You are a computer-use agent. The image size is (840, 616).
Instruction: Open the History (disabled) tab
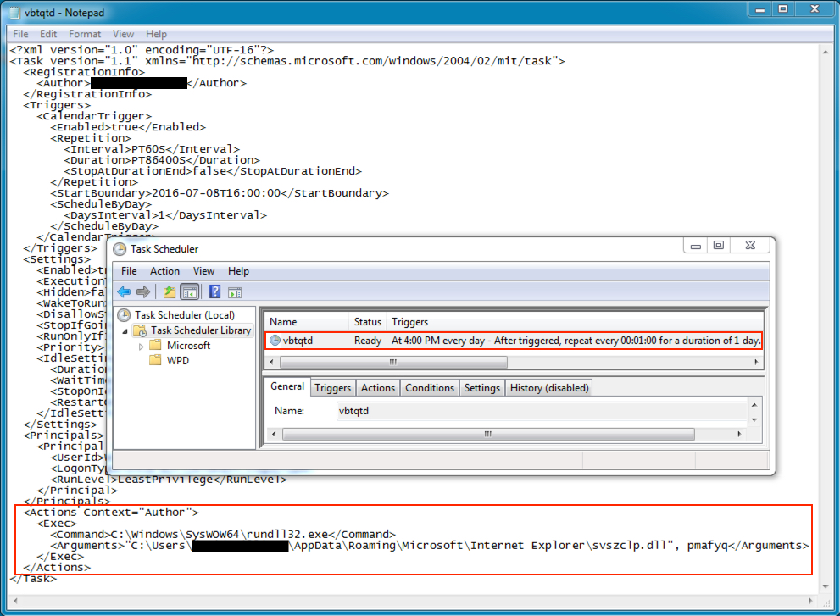tap(548, 388)
